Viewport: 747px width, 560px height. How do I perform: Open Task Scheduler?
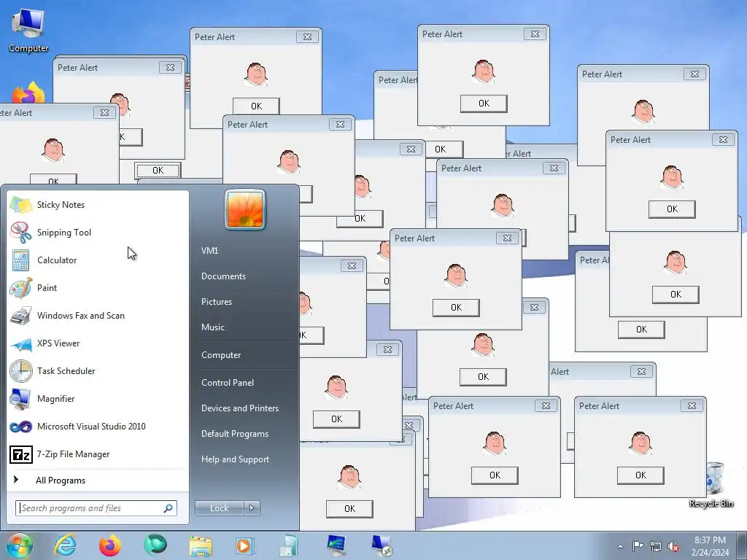click(x=98, y=370)
